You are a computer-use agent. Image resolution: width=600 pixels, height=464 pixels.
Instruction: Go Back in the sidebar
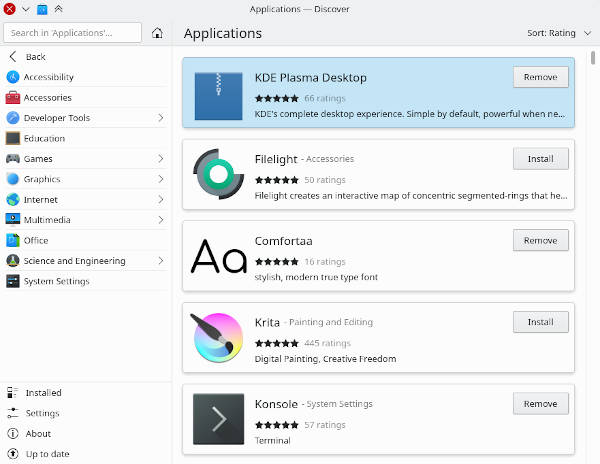click(86, 57)
